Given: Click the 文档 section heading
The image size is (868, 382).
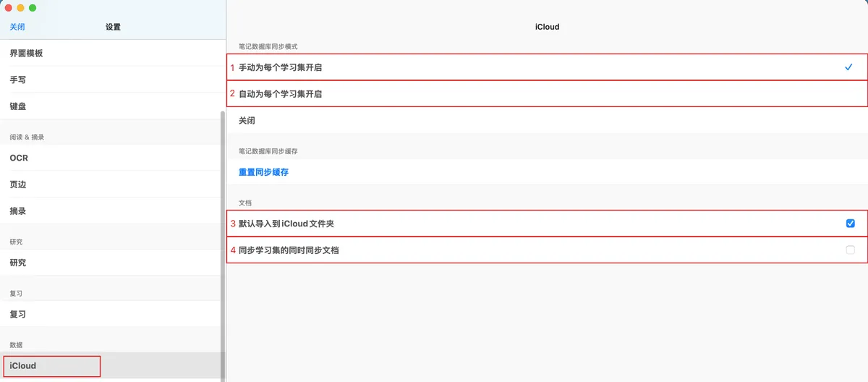Looking at the screenshot, I should 245,203.
